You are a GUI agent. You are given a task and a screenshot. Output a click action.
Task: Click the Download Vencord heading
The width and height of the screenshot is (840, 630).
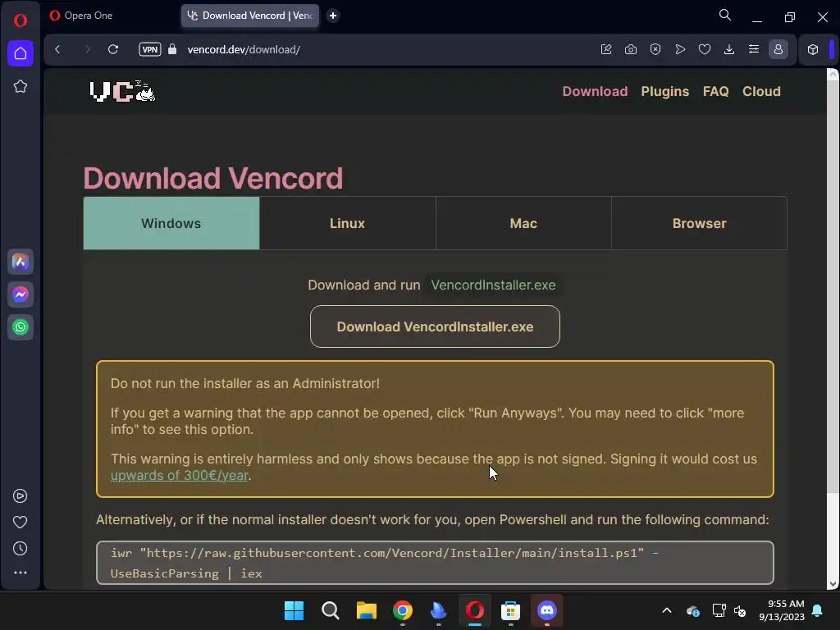(x=213, y=178)
